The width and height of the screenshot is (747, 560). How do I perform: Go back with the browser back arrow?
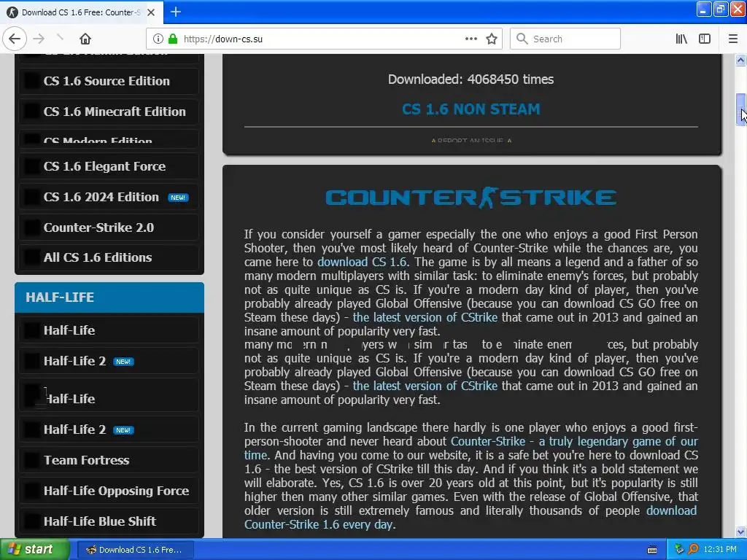tap(15, 39)
